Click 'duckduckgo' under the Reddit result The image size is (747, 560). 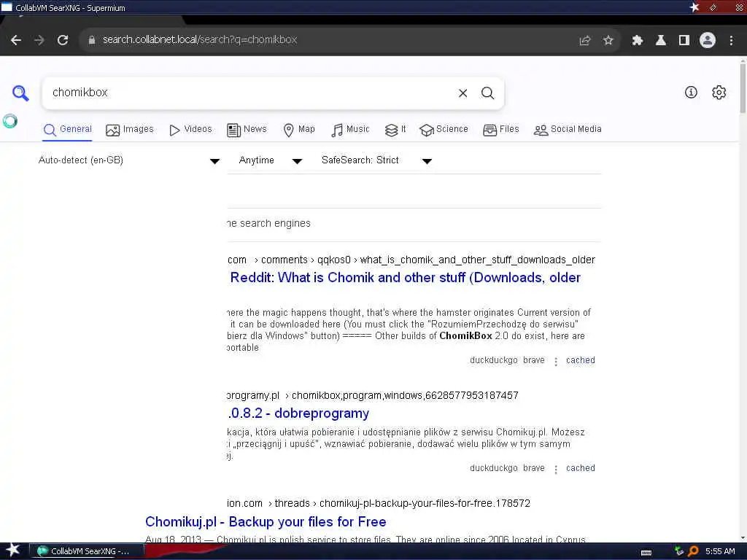[x=494, y=360]
